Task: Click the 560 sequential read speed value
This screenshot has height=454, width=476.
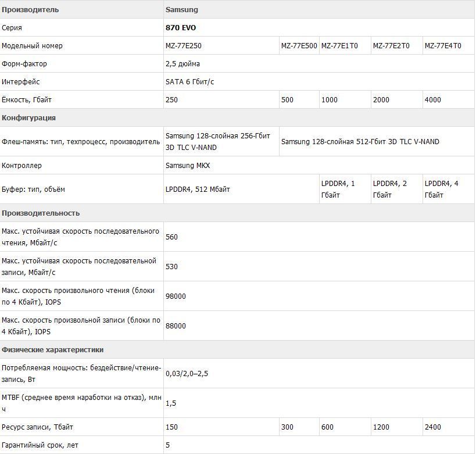Action: click(x=172, y=237)
